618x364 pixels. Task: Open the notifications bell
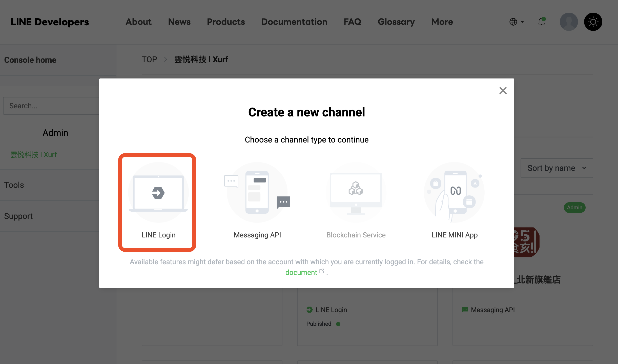[542, 22]
